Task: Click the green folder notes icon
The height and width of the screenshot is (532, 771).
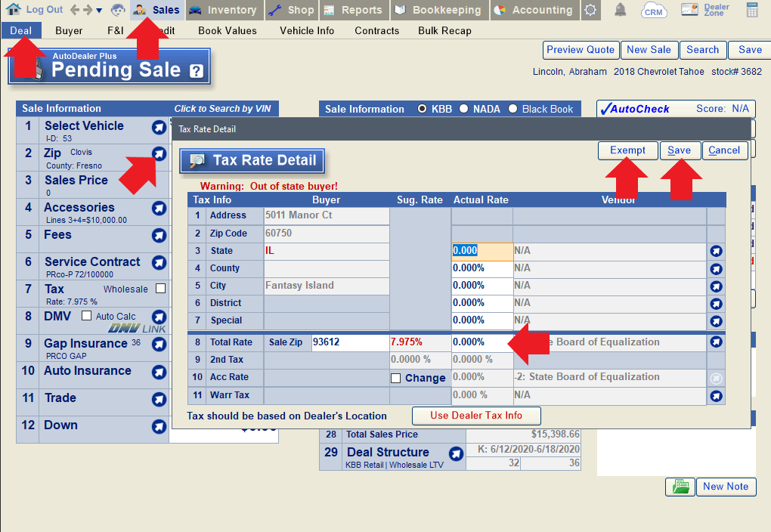Action: pos(680,487)
